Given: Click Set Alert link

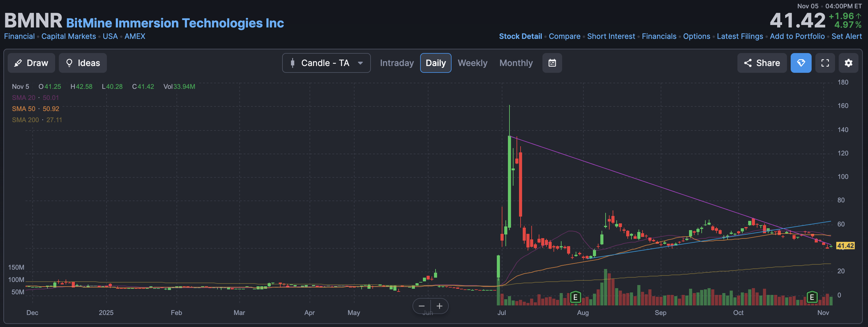Looking at the screenshot, I should (846, 36).
